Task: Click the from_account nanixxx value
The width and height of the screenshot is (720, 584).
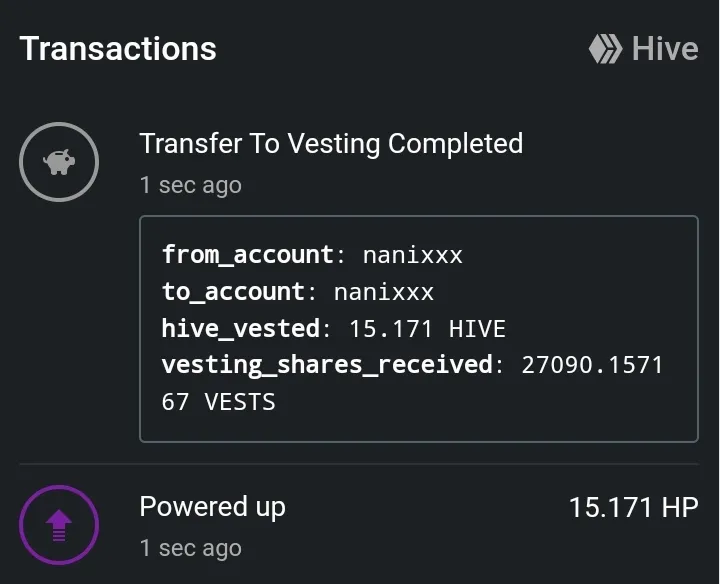Action: point(412,255)
